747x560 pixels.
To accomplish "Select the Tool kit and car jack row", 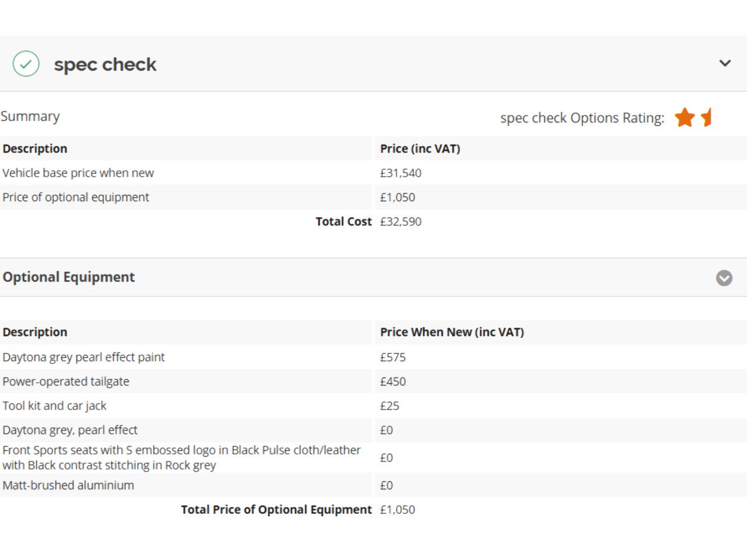I will point(54,406).
